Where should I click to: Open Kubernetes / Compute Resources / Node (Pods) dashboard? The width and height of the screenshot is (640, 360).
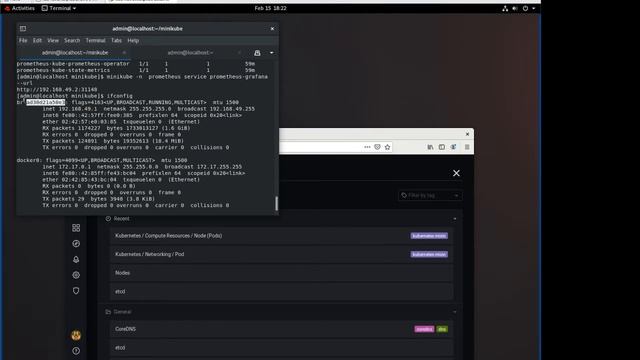tap(281, 236)
